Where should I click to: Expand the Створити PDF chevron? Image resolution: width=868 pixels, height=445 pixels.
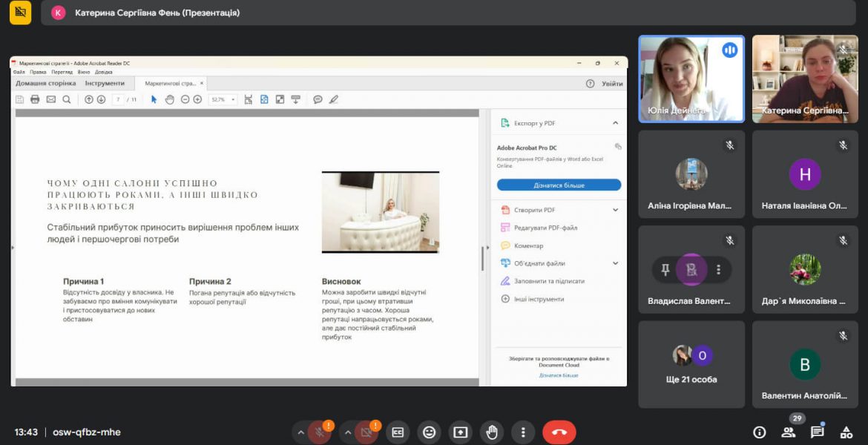(615, 210)
